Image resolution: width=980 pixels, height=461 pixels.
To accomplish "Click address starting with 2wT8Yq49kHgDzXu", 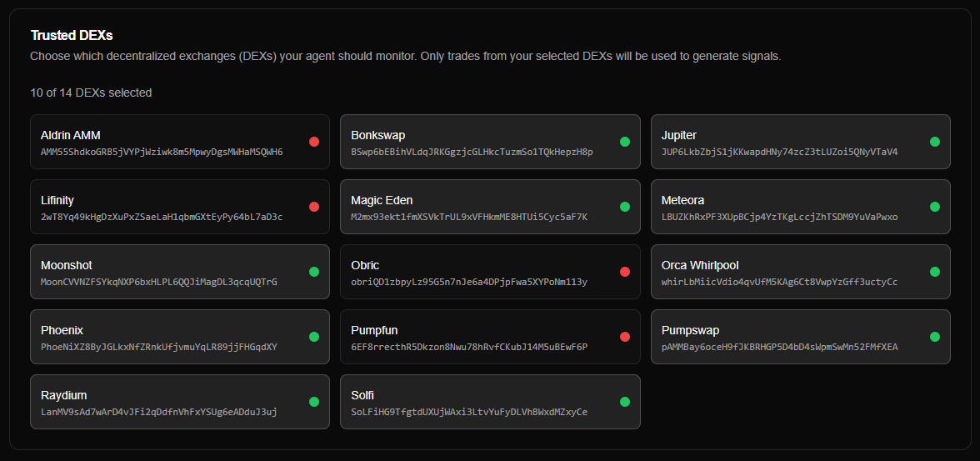I will (x=162, y=217).
